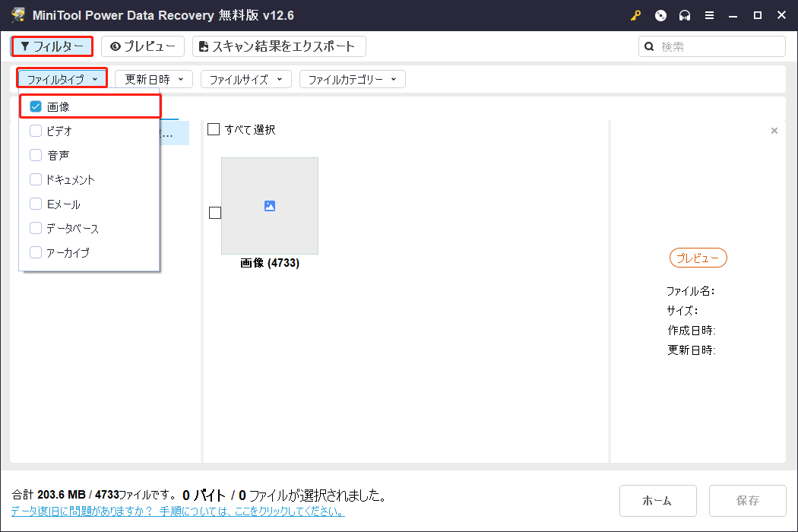The image size is (798, 532).
Task: Check the すべて選択 select-all checkbox
Action: (x=214, y=129)
